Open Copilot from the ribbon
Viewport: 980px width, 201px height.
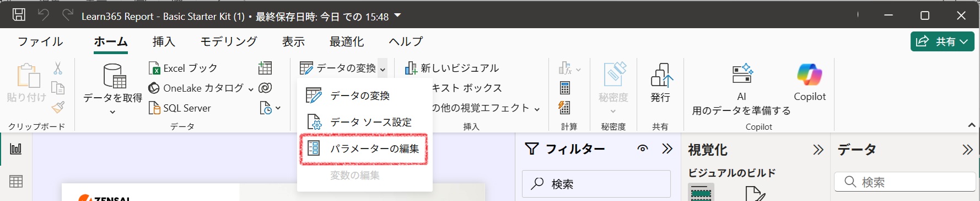point(810,82)
